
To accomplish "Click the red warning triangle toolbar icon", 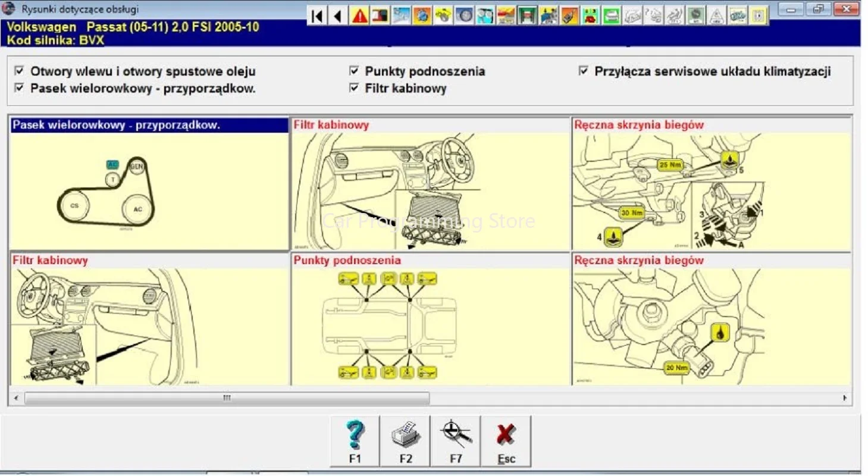I will click(x=359, y=14).
